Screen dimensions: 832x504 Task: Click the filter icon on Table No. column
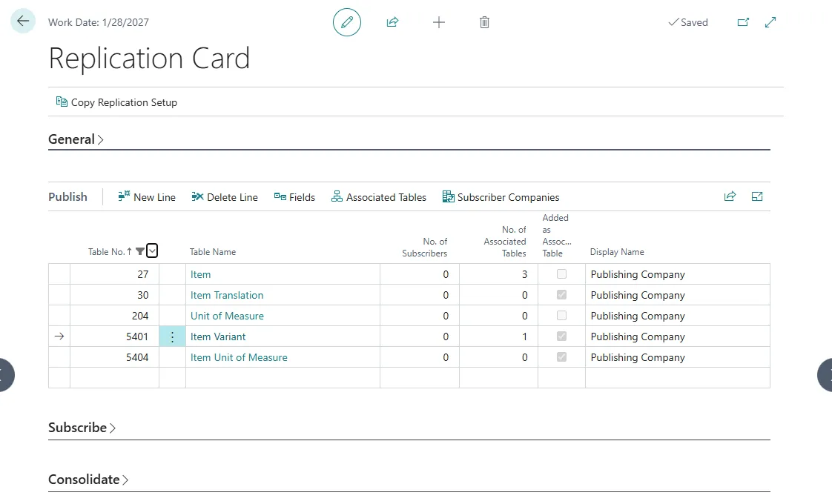point(141,251)
